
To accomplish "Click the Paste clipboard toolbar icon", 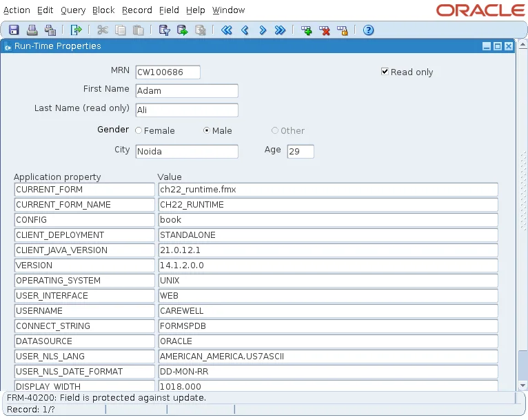I will click(138, 30).
